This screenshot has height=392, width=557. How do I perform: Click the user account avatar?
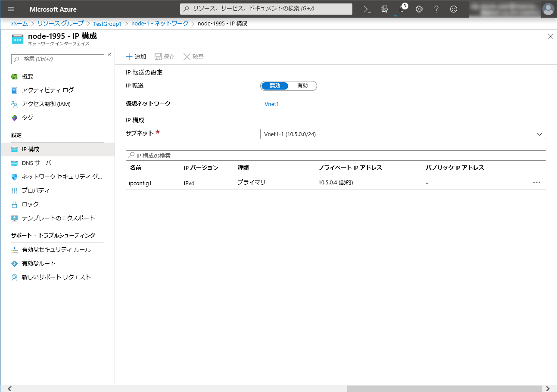click(548, 9)
